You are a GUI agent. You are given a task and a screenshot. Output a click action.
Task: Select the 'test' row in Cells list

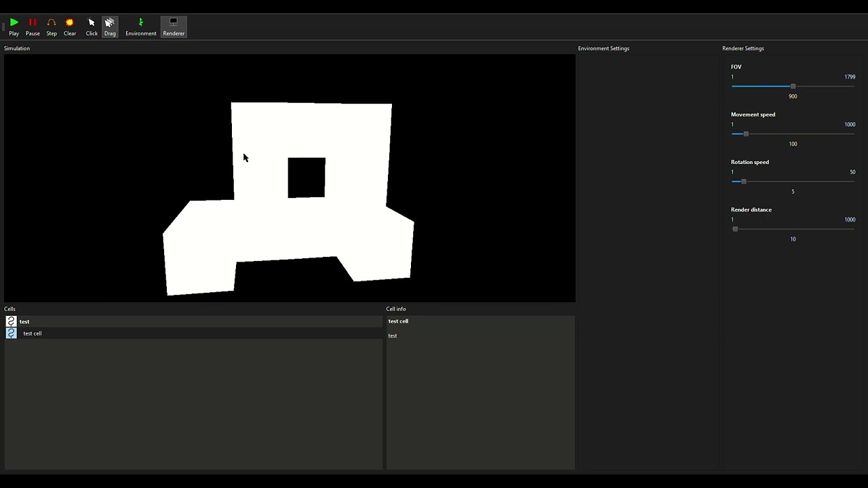(x=193, y=321)
